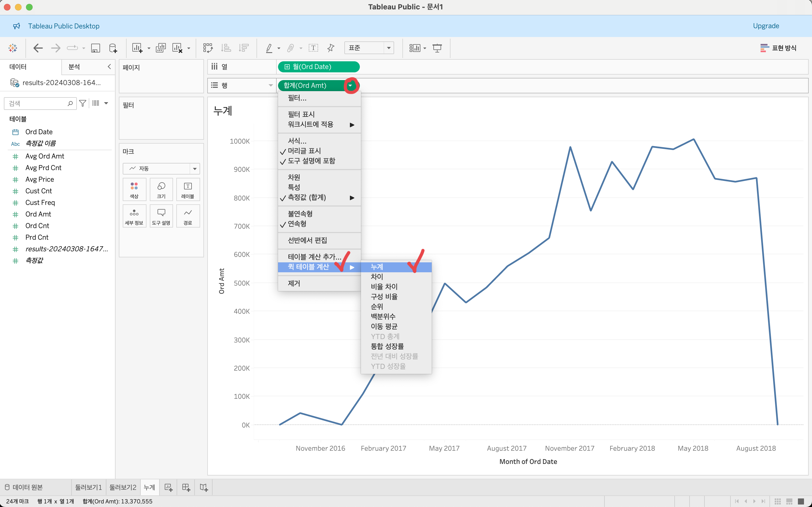
Task: Click the swap rows and columns icon
Action: 208,48
